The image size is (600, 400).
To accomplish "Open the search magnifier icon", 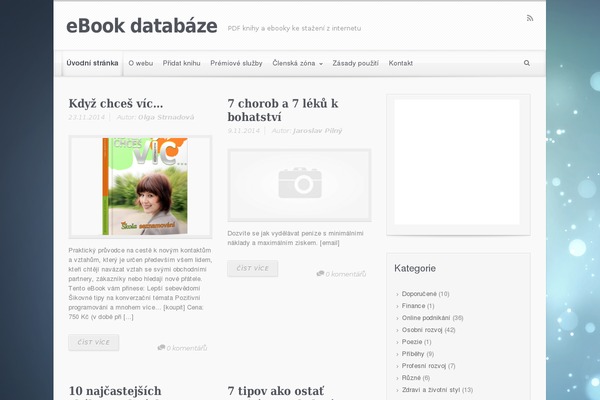I will pyautogui.click(x=527, y=63).
